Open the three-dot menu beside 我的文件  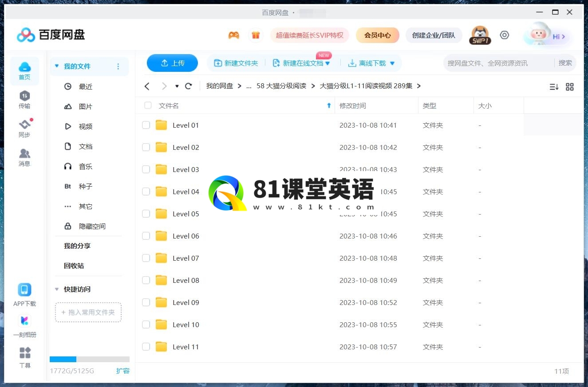coord(118,66)
